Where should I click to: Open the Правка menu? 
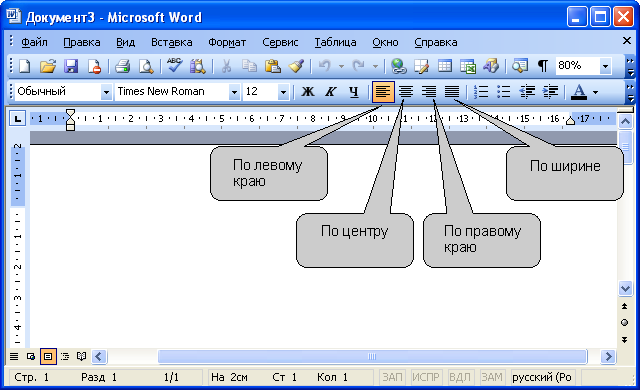(82, 42)
